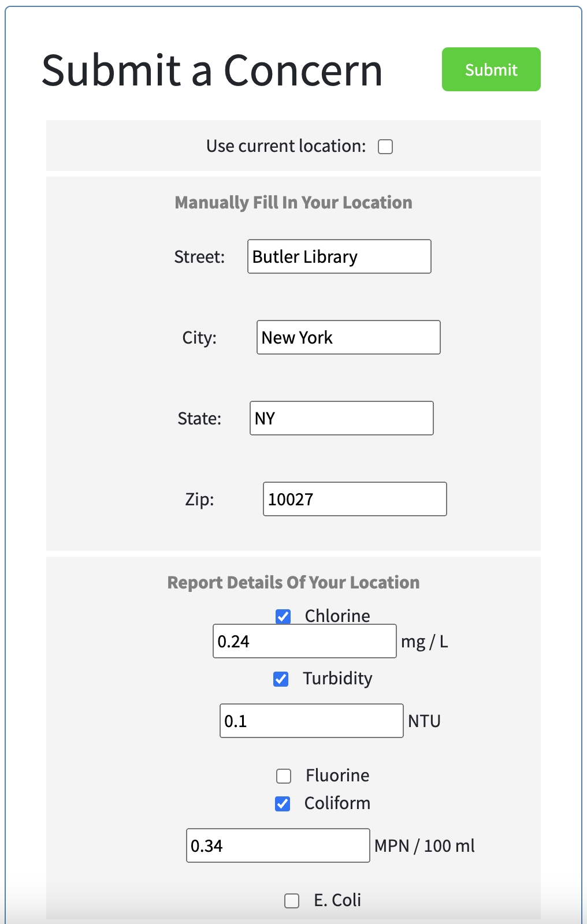Focus the Coliform MPN value field
Screen dimensions: 587x924
(278, 845)
